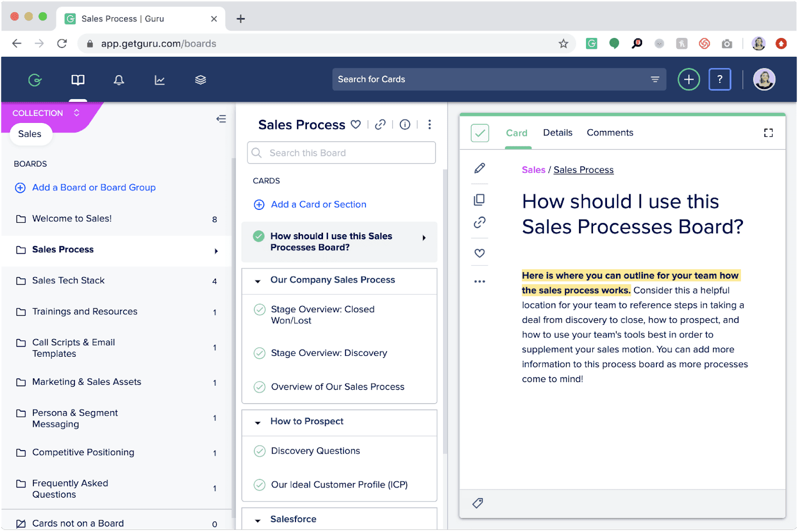Open the analytics chart icon
Image resolution: width=800 pixels, height=532 pixels.
pos(159,79)
